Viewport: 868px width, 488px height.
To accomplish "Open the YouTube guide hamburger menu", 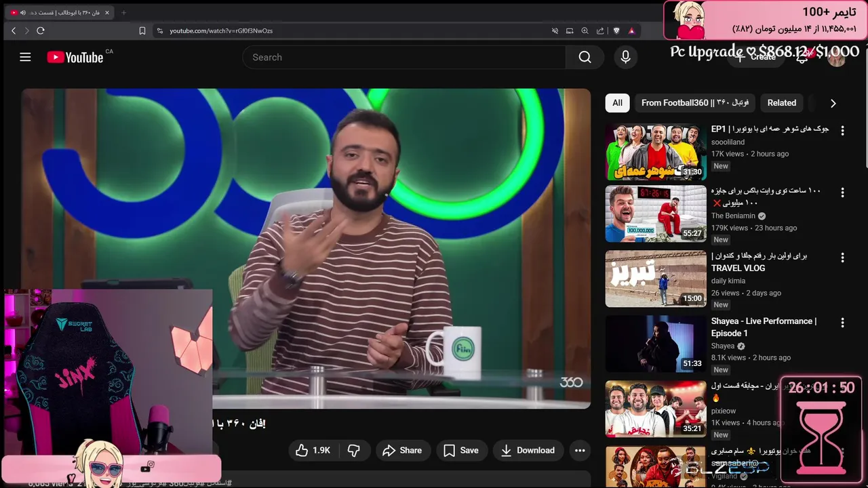I will pos(25,58).
